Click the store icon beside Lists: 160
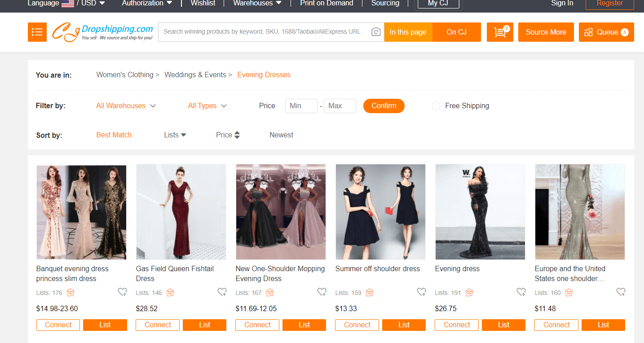The height and width of the screenshot is (343, 644). click(569, 293)
